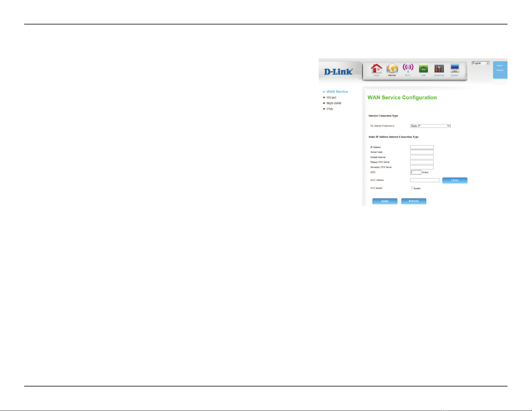Image resolution: width=532 pixels, height=411 pixels.
Task: Click the Clone MAC address button
Action: pos(455,180)
